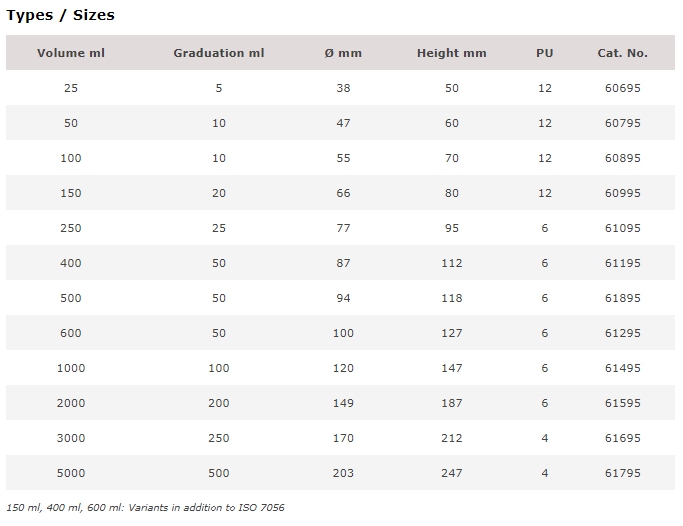Viewport: 683px width, 526px height.
Task: Click the Graduation ml column header
Action: pos(219,53)
